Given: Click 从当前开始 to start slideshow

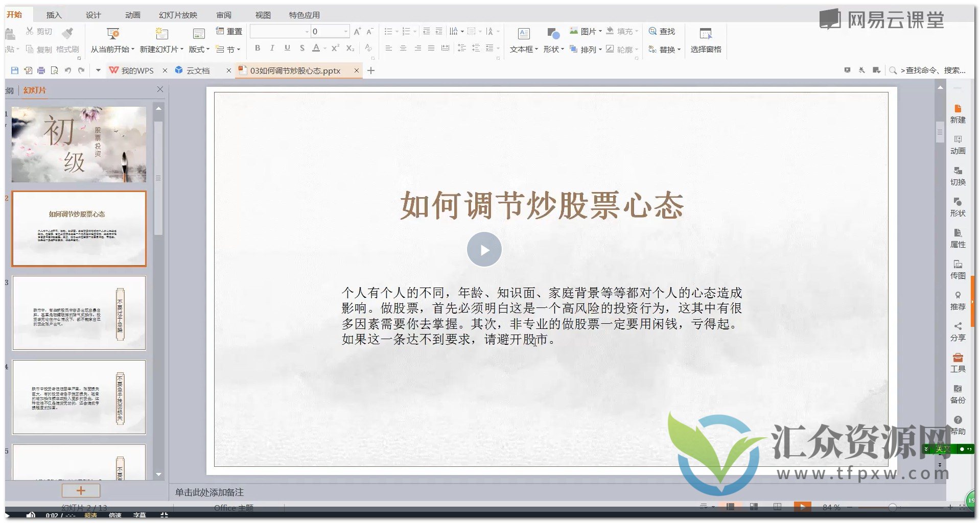Looking at the screenshot, I should (x=111, y=41).
